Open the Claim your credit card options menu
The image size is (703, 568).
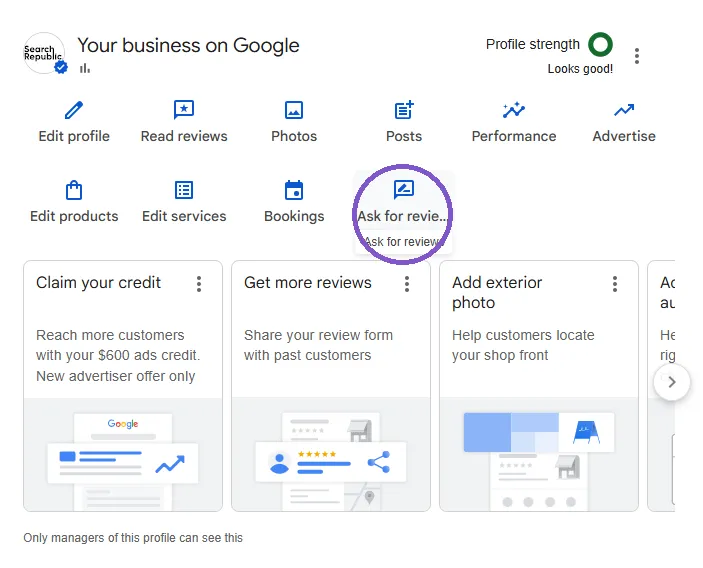click(x=199, y=284)
